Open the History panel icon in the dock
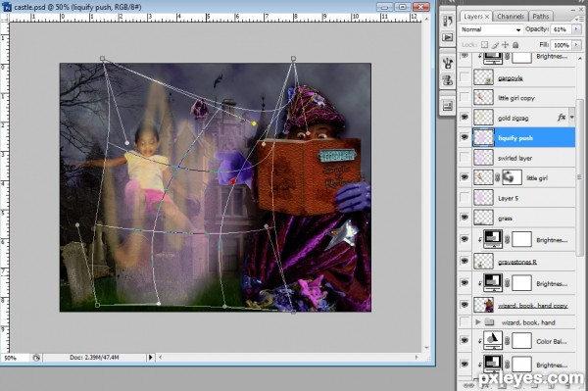 coord(448,21)
